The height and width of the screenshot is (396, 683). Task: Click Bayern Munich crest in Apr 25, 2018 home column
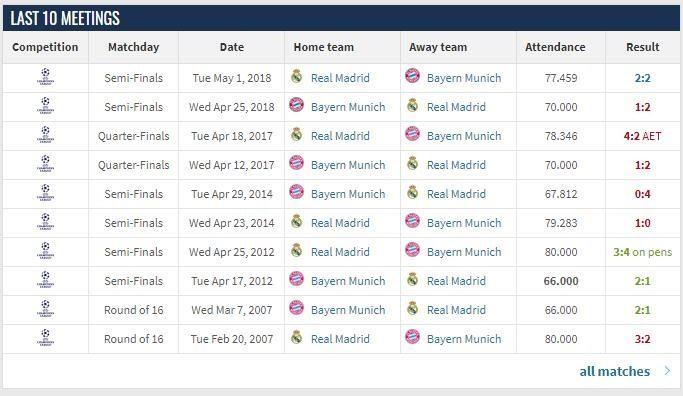pos(297,105)
